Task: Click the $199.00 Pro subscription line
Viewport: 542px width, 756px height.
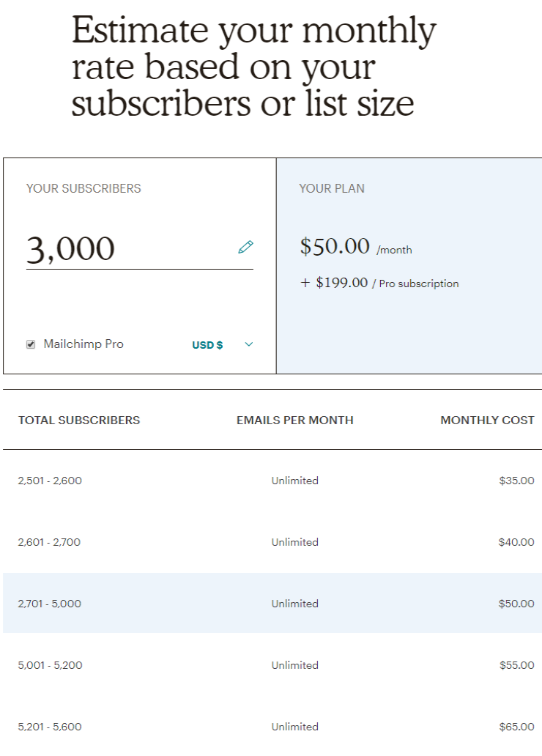Action: pos(381,283)
